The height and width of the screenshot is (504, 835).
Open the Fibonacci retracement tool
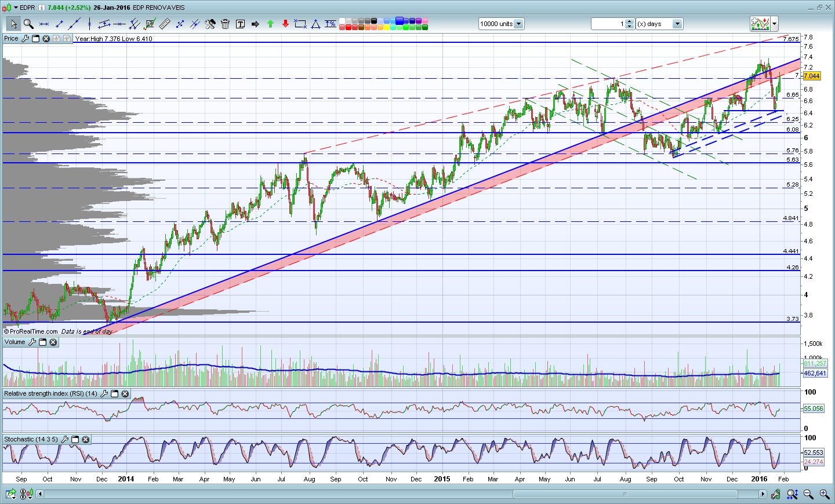pos(150,24)
